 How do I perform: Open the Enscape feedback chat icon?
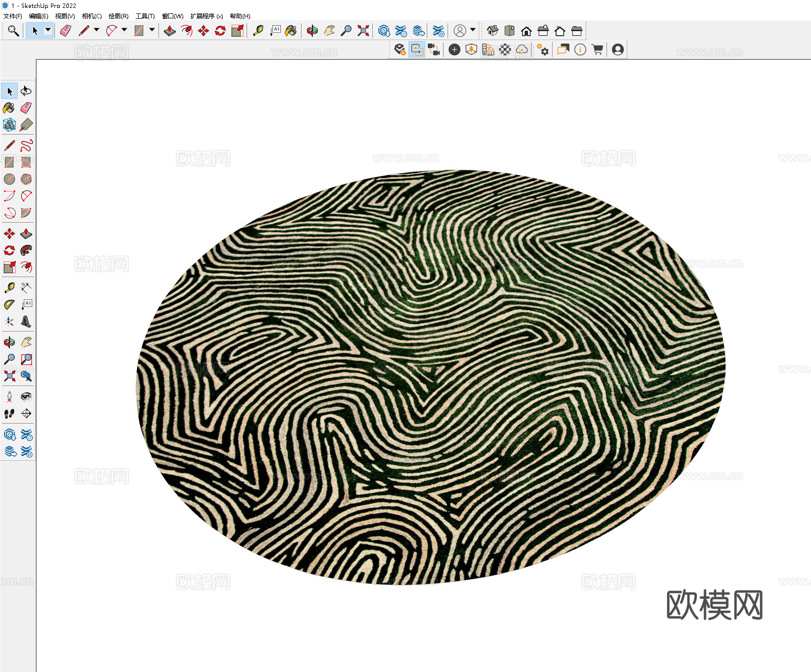tap(563, 49)
